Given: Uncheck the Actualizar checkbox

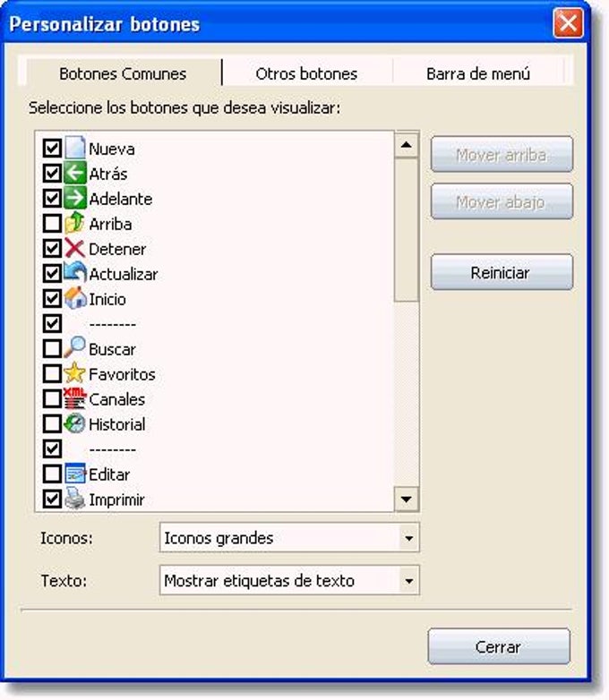Looking at the screenshot, I should [52, 273].
